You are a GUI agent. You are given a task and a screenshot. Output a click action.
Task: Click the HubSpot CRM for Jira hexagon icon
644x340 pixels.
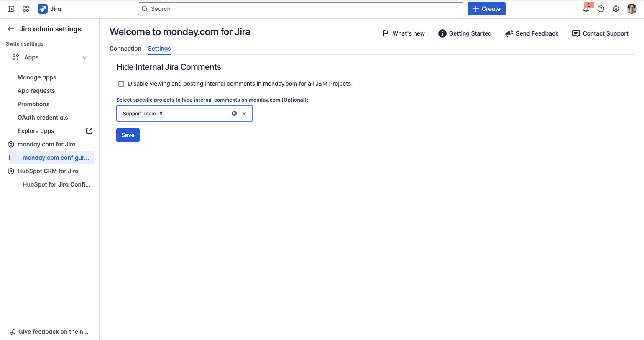pos(11,171)
